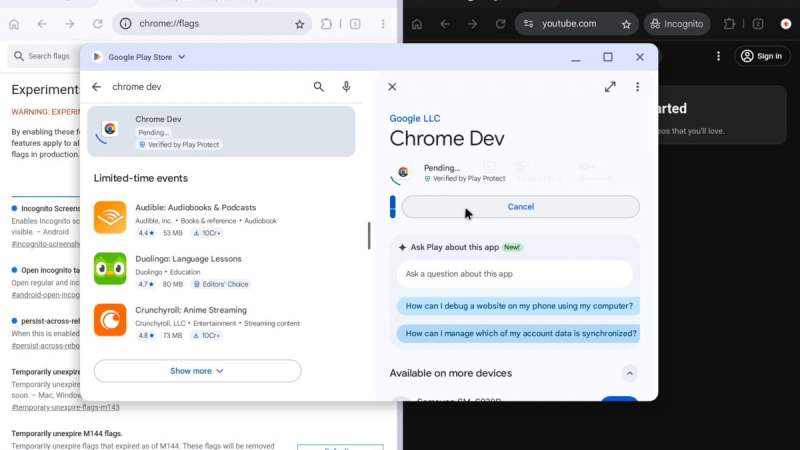Image resolution: width=800 pixels, height=450 pixels.
Task: Open Crunchyroll: Anime Streaming app icon
Action: click(x=110, y=320)
